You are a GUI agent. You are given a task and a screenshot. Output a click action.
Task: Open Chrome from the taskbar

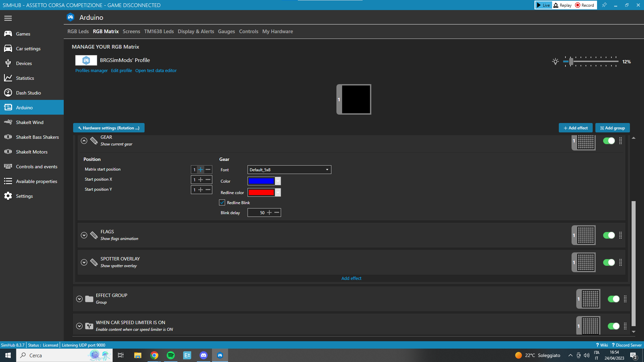[154, 355]
